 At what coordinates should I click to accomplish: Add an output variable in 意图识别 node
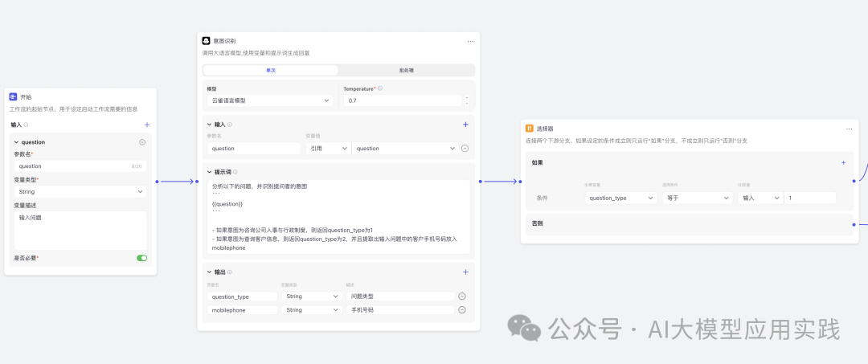pos(465,272)
